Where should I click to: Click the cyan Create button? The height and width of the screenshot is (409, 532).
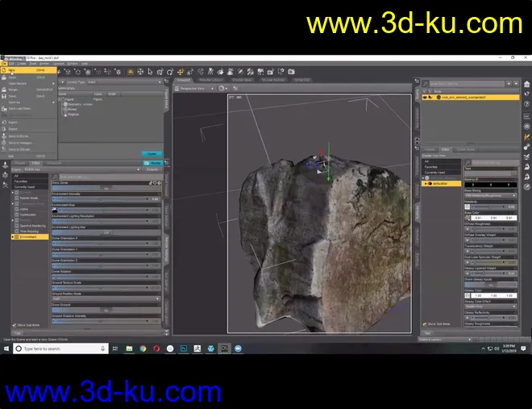click(x=152, y=154)
